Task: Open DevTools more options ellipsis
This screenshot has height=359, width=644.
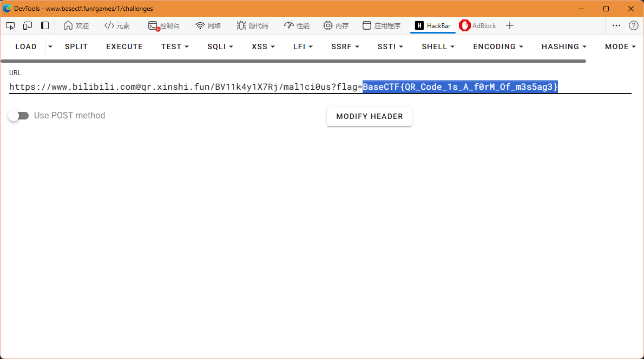Action: click(x=616, y=25)
